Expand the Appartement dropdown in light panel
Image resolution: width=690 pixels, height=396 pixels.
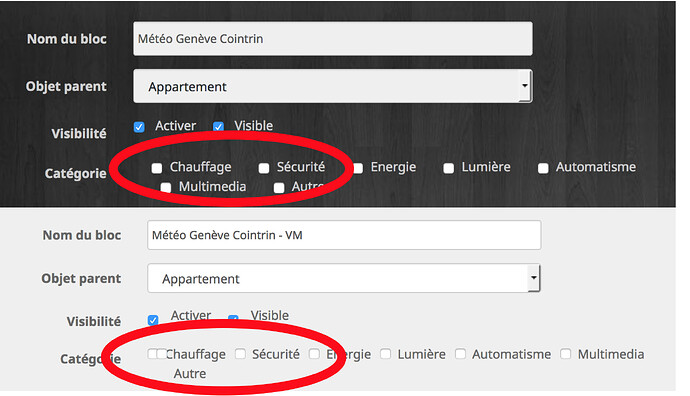tap(344, 278)
